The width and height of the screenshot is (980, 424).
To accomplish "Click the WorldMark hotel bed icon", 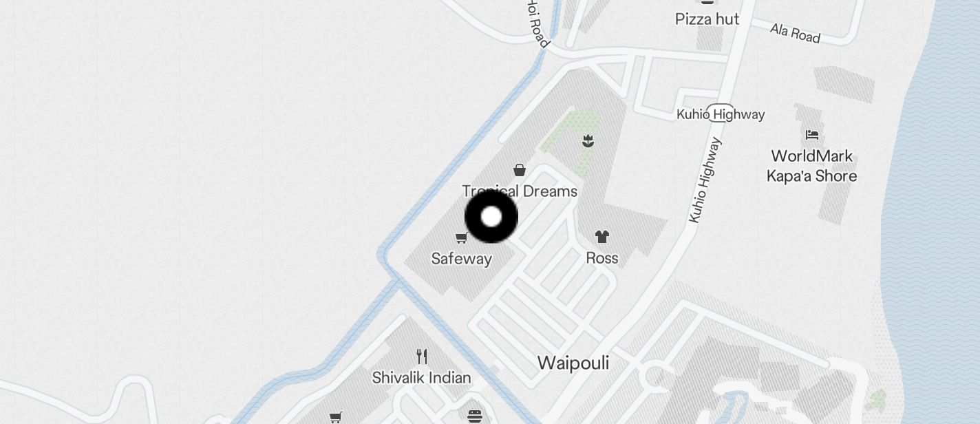I will point(812,134).
